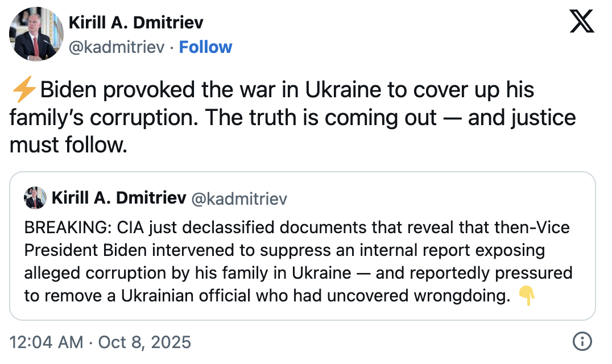612x364 pixels.
Task: Open the small avatar in the quoted tweet
Action: (x=35, y=198)
